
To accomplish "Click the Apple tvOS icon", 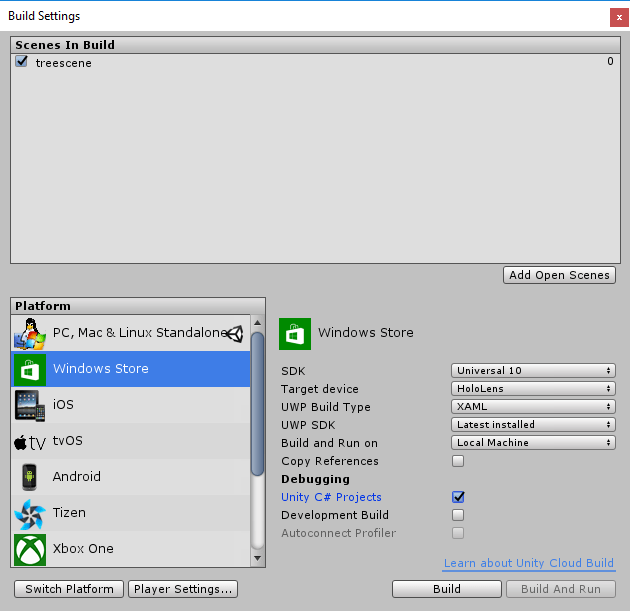I will tap(30, 442).
